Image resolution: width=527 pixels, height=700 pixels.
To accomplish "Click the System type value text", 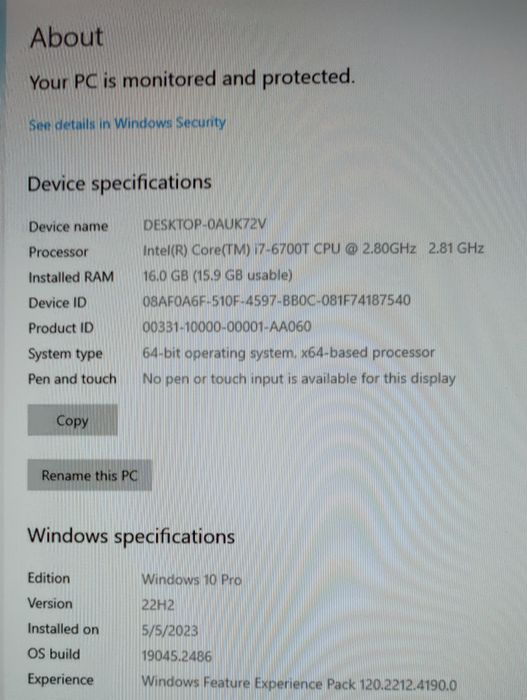I will tap(289, 353).
